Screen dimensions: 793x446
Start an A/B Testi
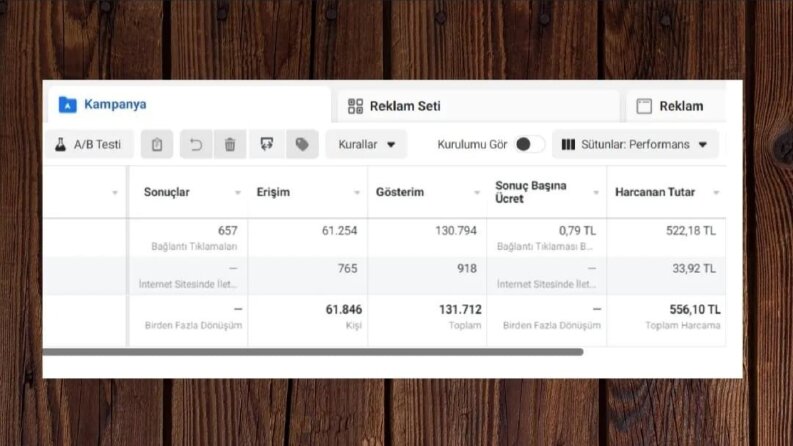[89, 145]
